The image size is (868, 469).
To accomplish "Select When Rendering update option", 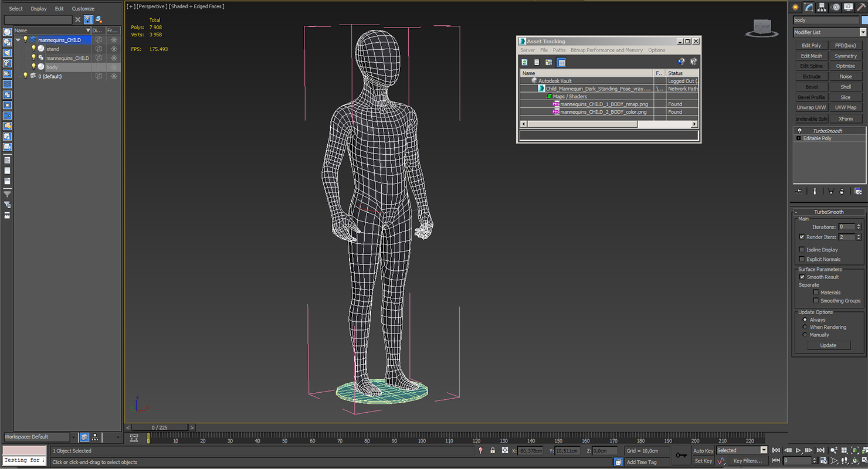I will click(x=805, y=327).
